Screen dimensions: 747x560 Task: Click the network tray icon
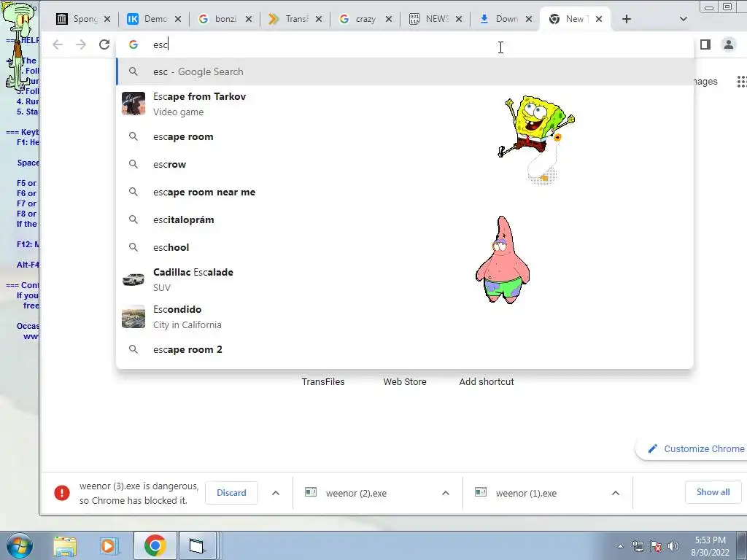[638, 546]
